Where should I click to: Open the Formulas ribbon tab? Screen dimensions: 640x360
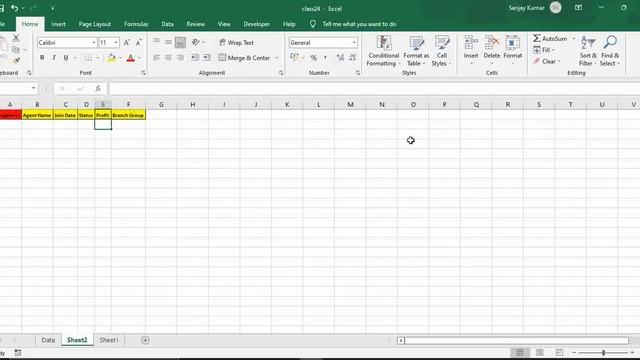[x=136, y=24]
